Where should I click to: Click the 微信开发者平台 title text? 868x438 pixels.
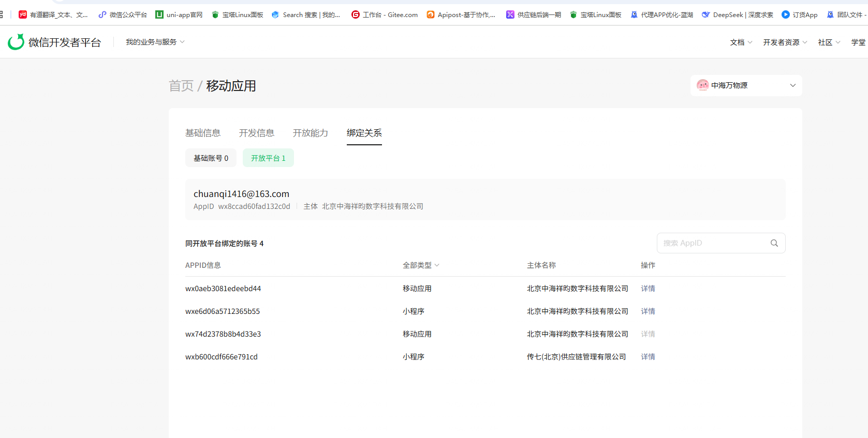click(x=65, y=42)
